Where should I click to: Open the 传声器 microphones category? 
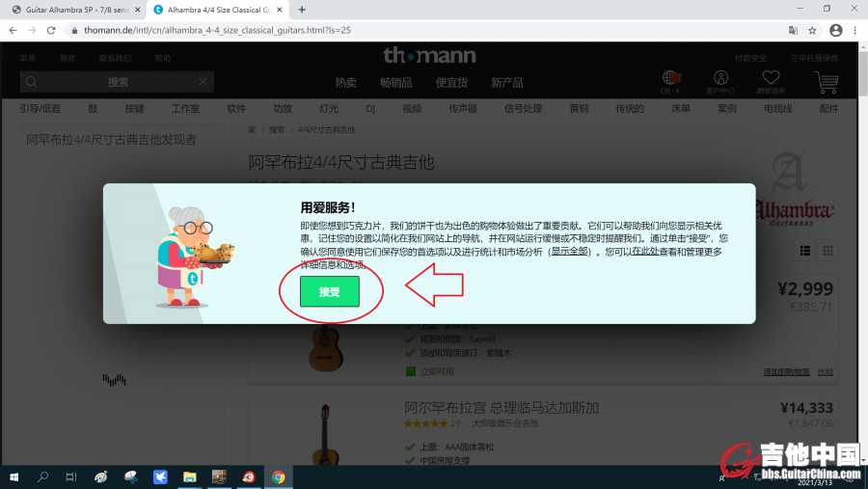pyautogui.click(x=463, y=109)
